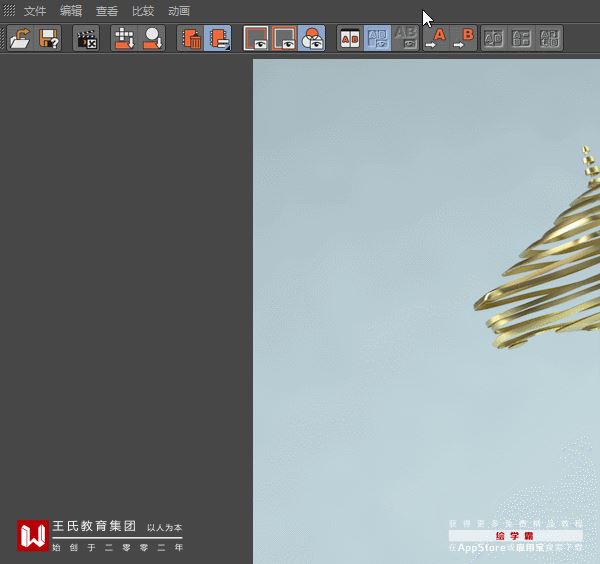Click the grid with down arrow icon
This screenshot has width=600, height=564.
coord(124,38)
